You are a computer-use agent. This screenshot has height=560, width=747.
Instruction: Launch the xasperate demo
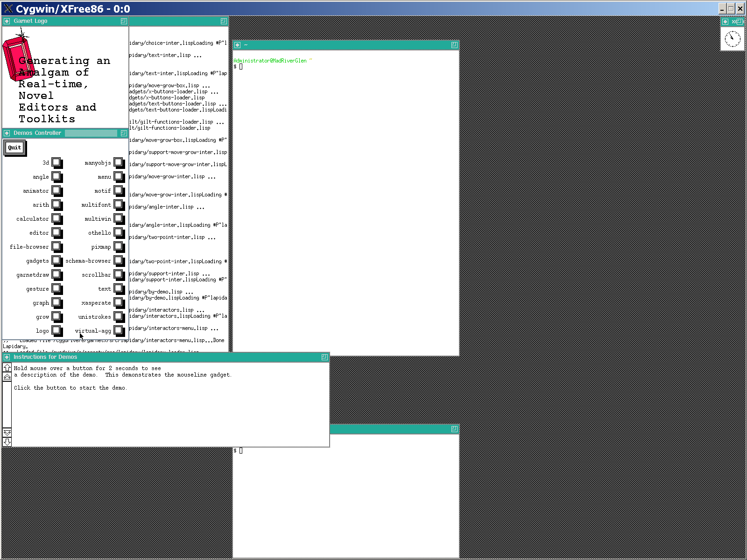pos(119,303)
